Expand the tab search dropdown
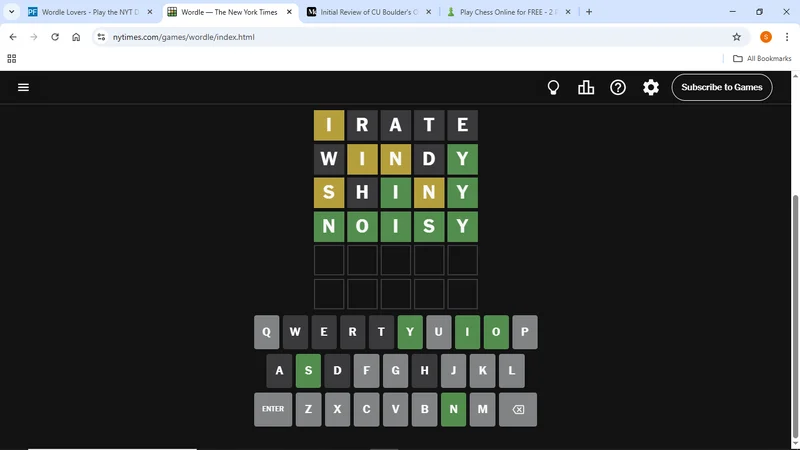The width and height of the screenshot is (800, 450). click(x=11, y=12)
